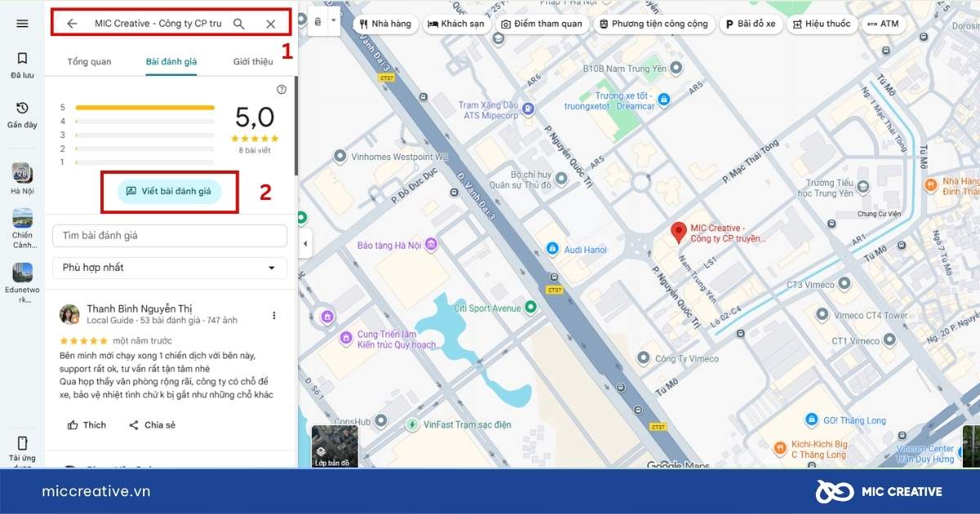Click the Nhà Hàng Đình Thái restaurant marker
The image size is (980, 514).
[931, 186]
